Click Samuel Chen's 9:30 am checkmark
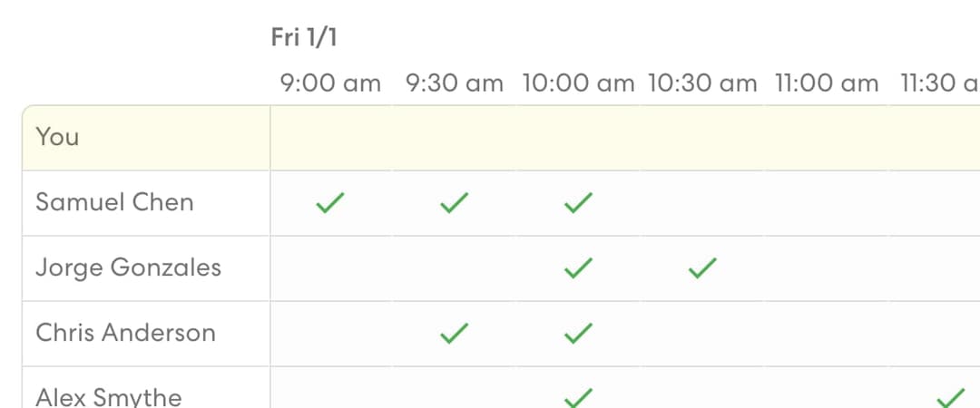The height and width of the screenshot is (408, 980). [x=455, y=203]
